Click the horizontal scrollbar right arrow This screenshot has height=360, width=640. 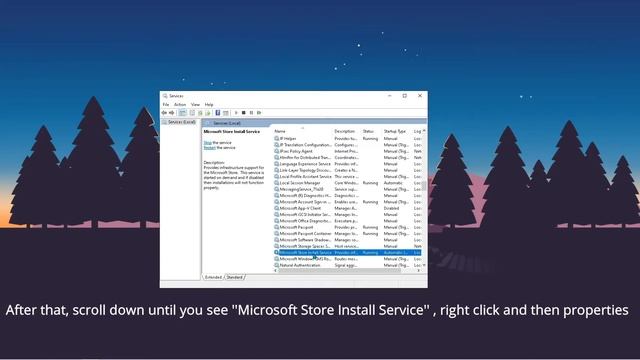point(418,271)
